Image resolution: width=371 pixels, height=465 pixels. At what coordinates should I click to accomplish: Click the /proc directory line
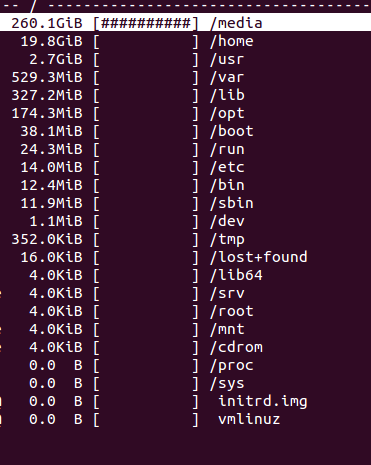click(x=185, y=365)
